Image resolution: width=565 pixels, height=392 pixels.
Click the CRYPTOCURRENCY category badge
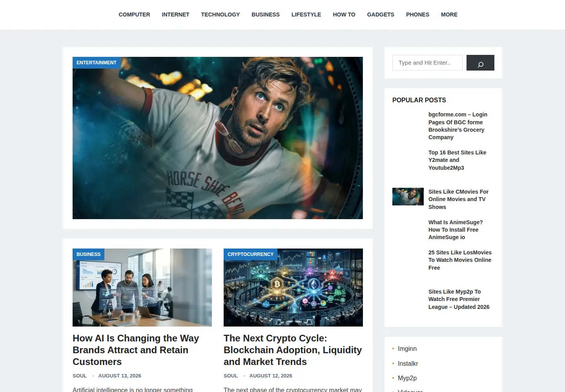pyautogui.click(x=250, y=254)
